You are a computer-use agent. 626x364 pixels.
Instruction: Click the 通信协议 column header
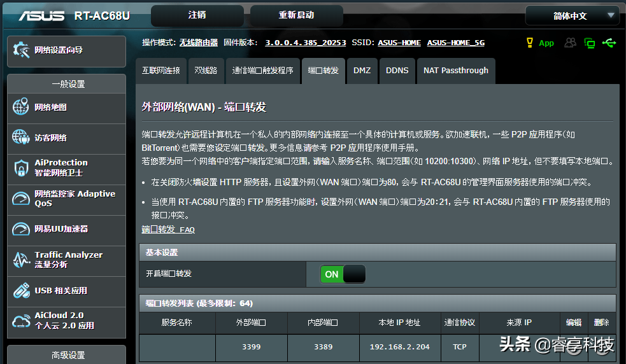pyautogui.click(x=460, y=323)
